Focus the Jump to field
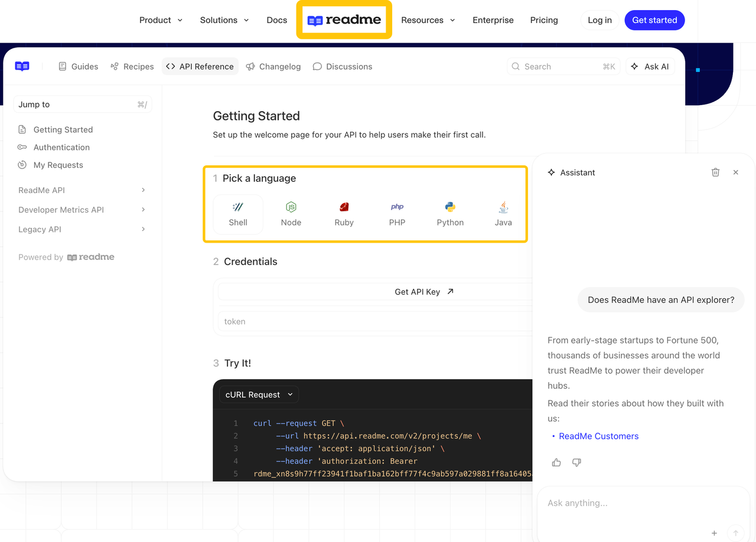This screenshot has width=756, height=542. pyautogui.click(x=83, y=105)
